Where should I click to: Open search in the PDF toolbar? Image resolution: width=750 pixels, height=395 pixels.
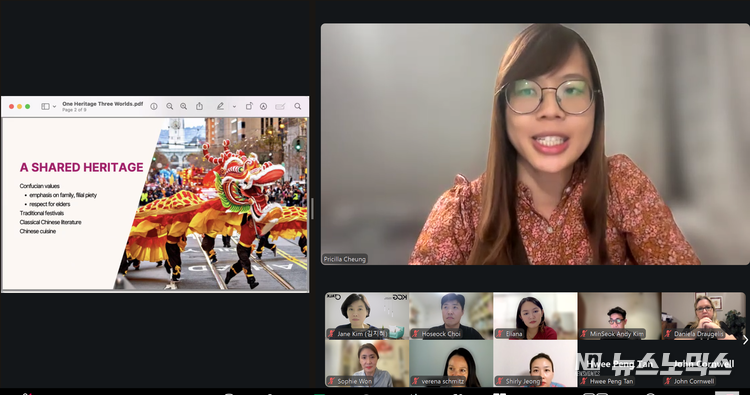coord(298,106)
